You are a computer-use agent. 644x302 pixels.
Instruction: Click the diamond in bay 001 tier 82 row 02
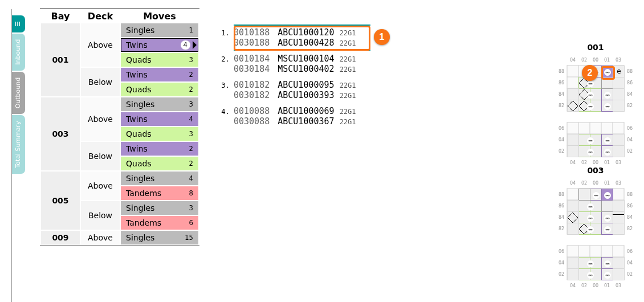click(584, 106)
